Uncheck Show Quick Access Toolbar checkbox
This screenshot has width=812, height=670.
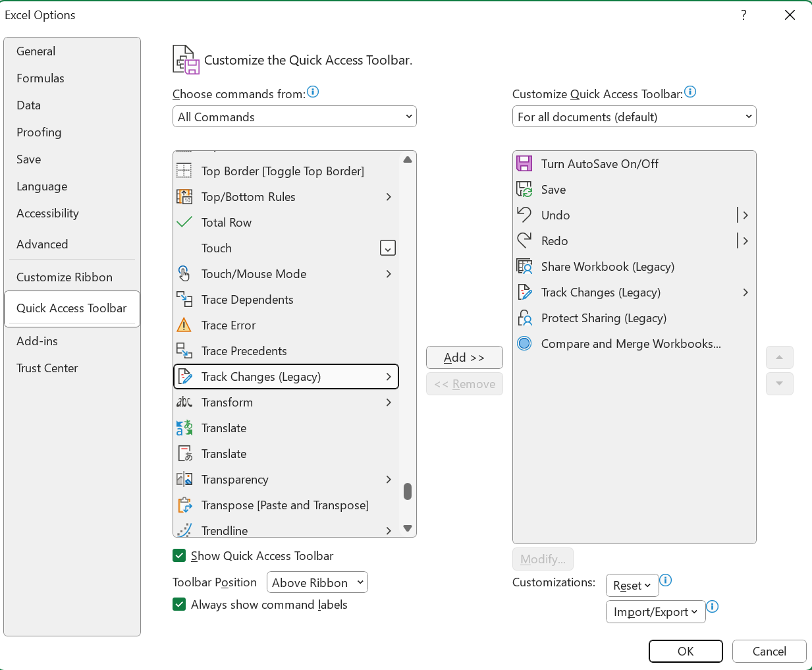click(x=179, y=556)
